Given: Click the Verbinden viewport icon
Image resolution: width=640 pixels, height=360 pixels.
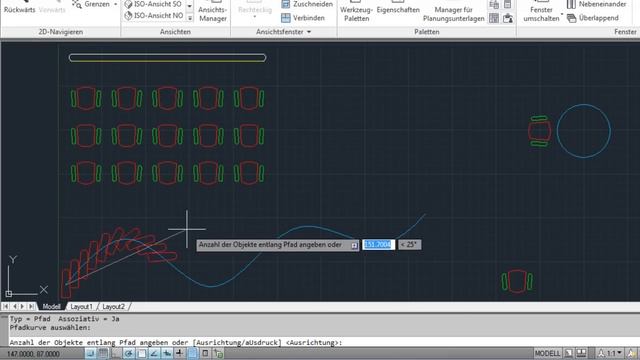Looking at the screenshot, I should click(x=286, y=18).
